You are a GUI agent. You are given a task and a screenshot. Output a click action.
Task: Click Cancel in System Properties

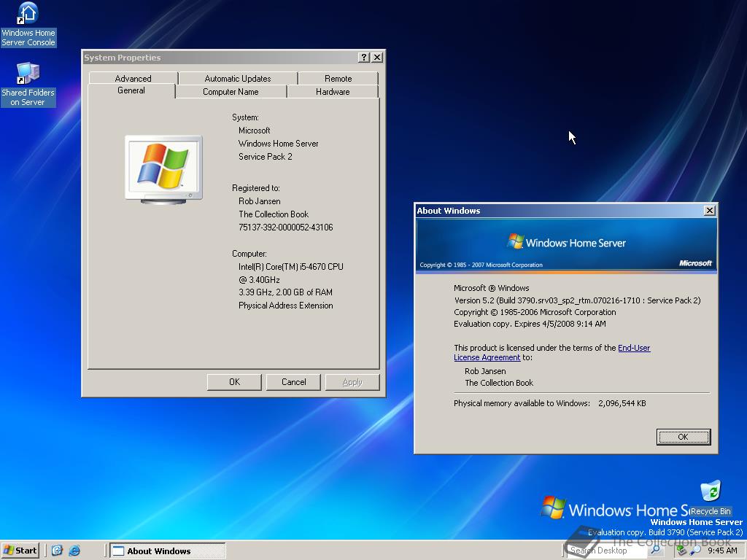[x=293, y=382]
